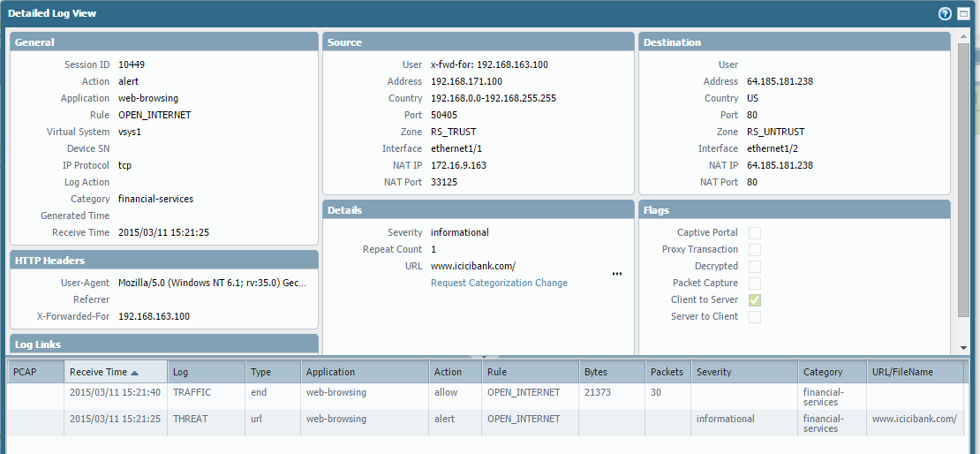Tick the Server to Client checkbox

click(755, 317)
